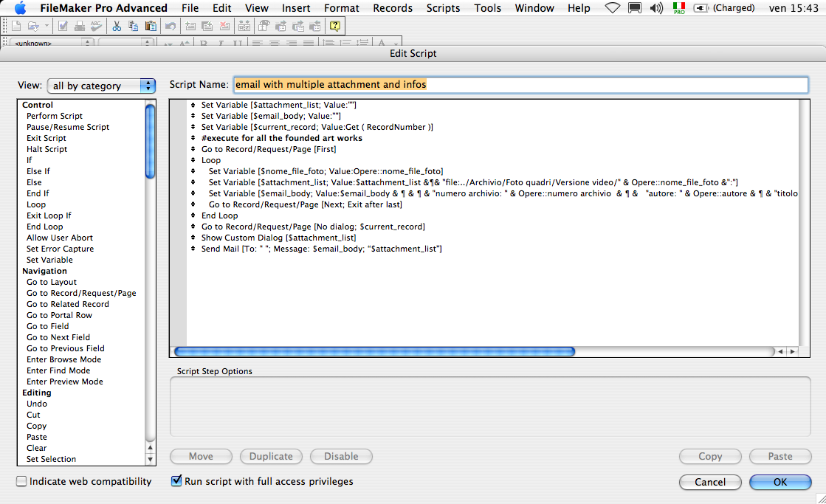Screen dimensions: 826x504
Task: Click the A-Z Sort toolbar icon
Action: tap(244, 26)
